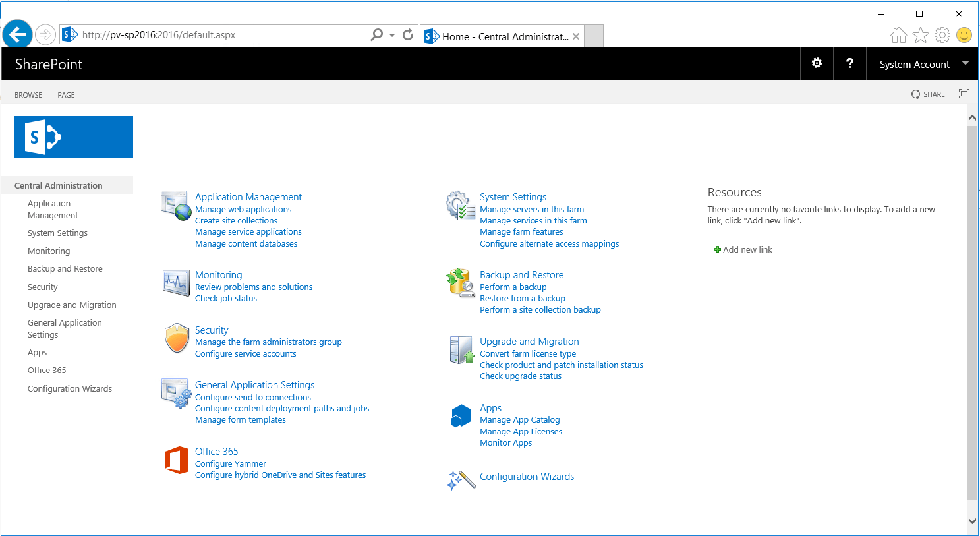
Task: Click the smiley feedback icon
Action: [x=964, y=35]
